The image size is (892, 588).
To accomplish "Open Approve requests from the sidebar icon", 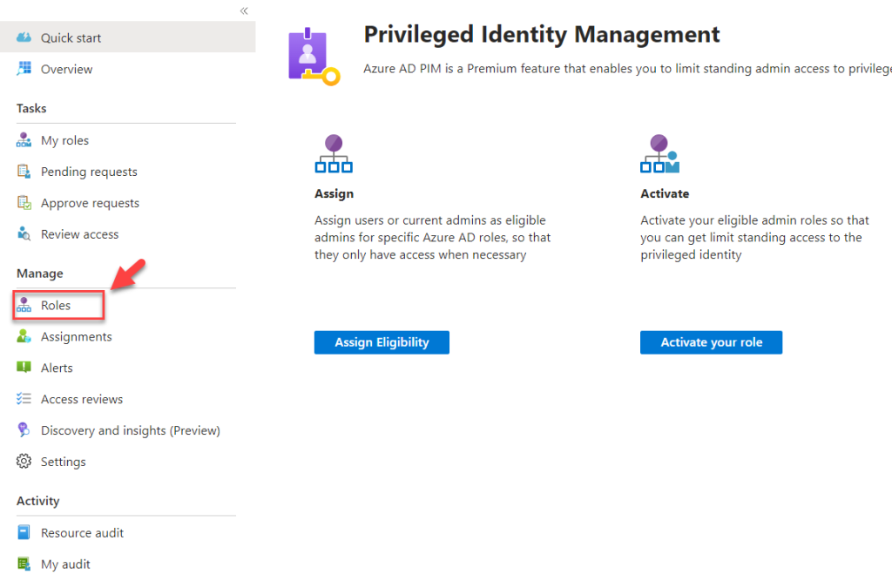I will pyautogui.click(x=23, y=203).
